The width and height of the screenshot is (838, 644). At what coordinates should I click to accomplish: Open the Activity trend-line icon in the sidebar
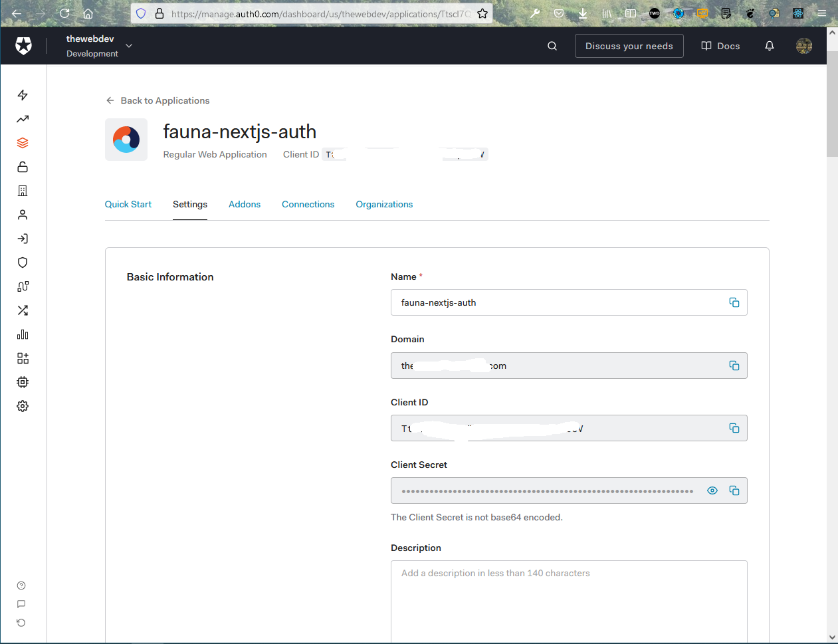pyautogui.click(x=23, y=119)
